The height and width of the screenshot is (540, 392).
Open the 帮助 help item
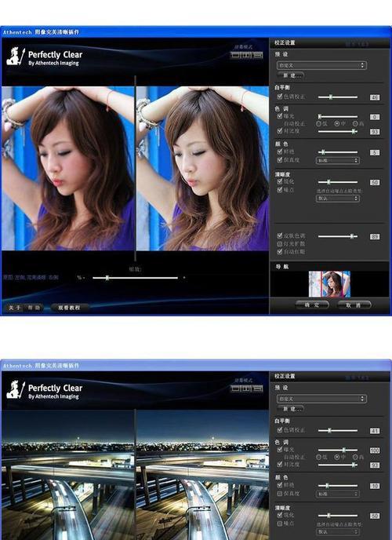[34, 308]
